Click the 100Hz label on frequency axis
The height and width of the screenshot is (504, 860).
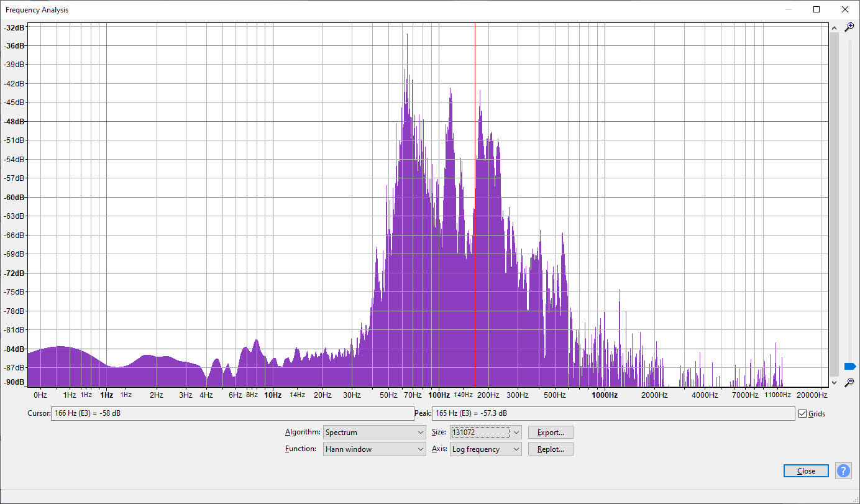coord(439,395)
